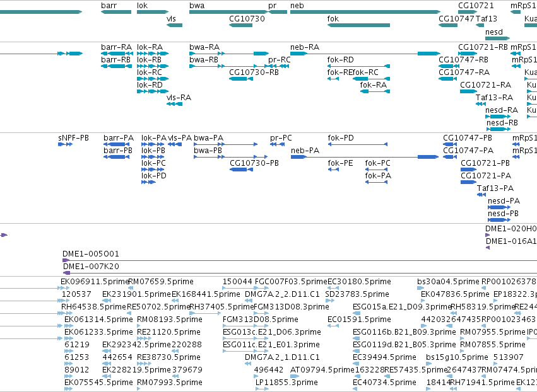Open protein bwa-PB
This screenshot has height=392, width=537.
coord(230,157)
